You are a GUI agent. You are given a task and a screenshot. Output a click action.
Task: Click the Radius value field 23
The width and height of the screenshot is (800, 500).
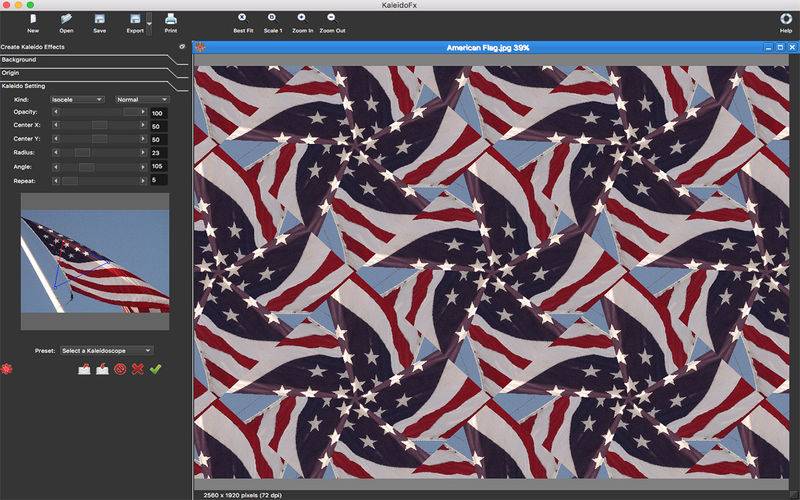(x=159, y=153)
